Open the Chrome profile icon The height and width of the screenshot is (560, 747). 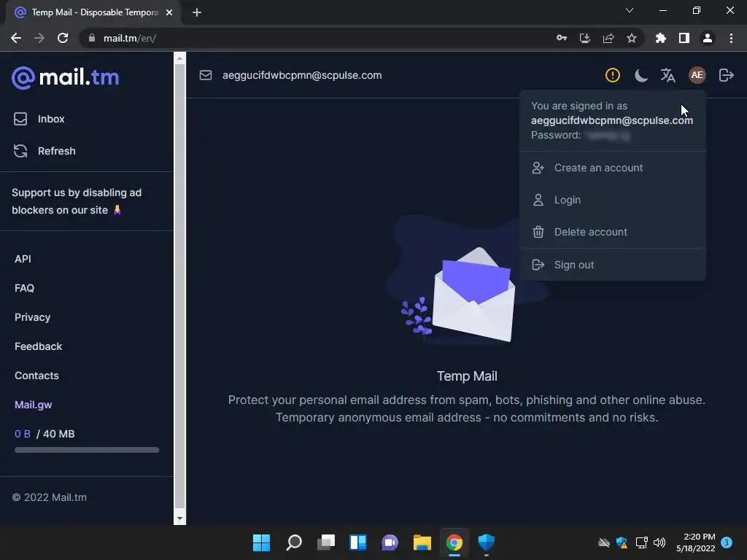click(708, 38)
